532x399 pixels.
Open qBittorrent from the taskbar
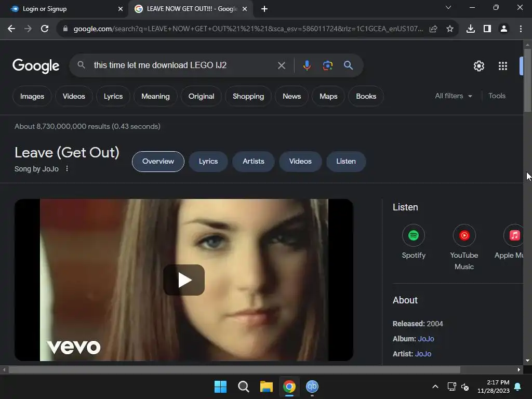click(x=312, y=387)
